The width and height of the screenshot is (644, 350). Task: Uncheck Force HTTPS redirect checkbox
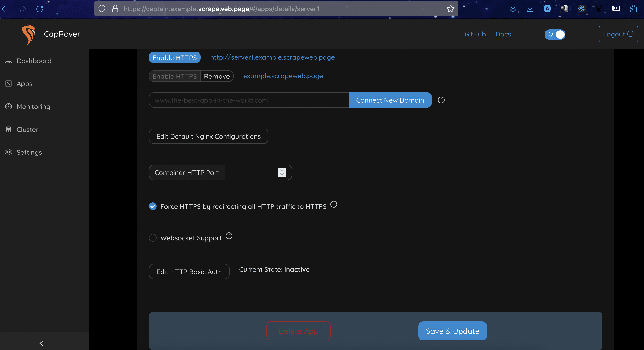(x=153, y=206)
